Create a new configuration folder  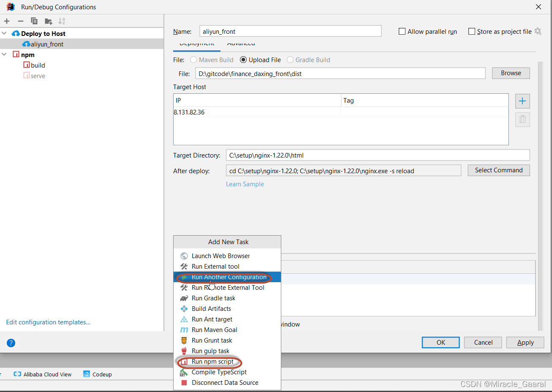coord(48,21)
